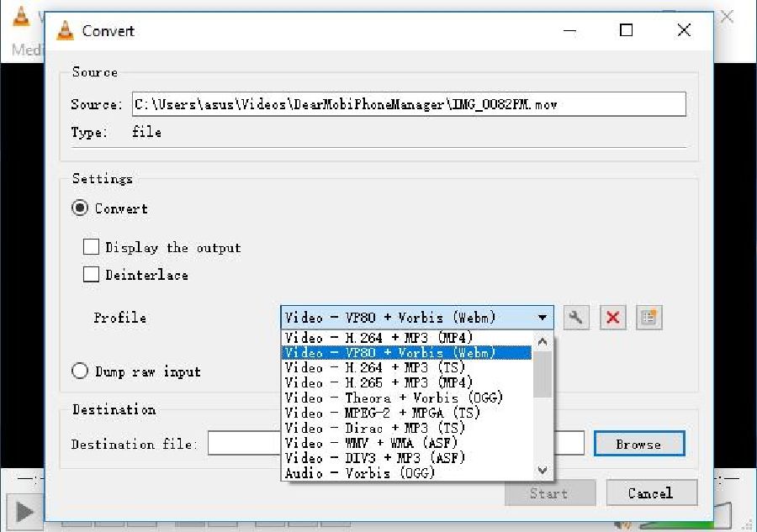
Task: Create a new profile icon button
Action: point(648,318)
